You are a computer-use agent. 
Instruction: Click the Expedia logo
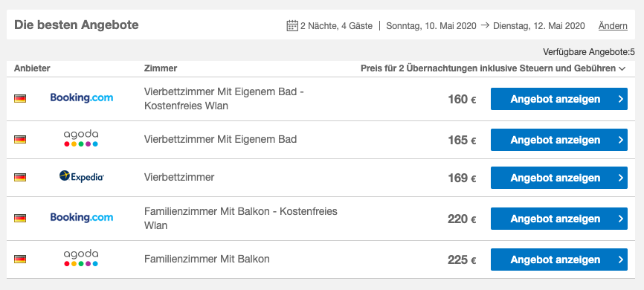coord(82,177)
